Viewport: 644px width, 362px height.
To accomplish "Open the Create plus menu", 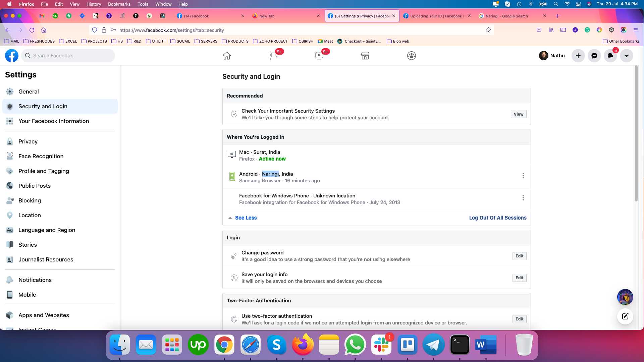I will tap(578, 56).
